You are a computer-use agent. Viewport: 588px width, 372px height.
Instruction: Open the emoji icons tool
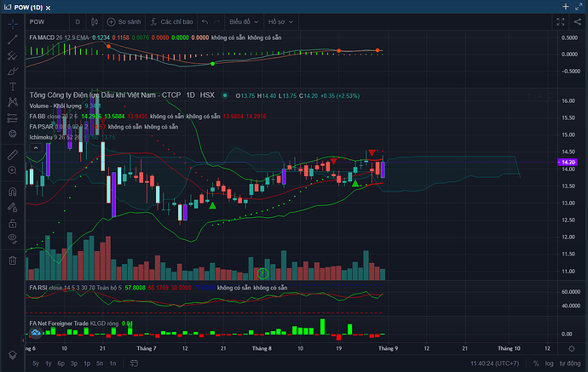(13, 134)
